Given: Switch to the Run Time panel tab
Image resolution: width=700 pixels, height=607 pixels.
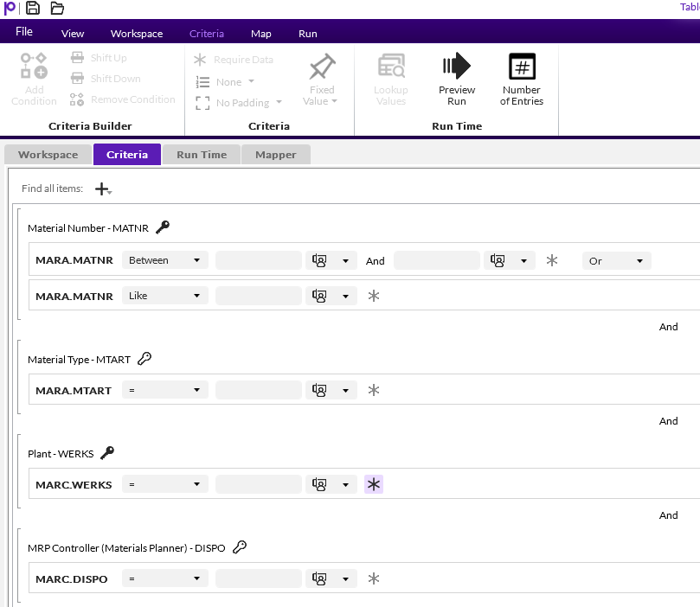Looking at the screenshot, I should [x=202, y=155].
